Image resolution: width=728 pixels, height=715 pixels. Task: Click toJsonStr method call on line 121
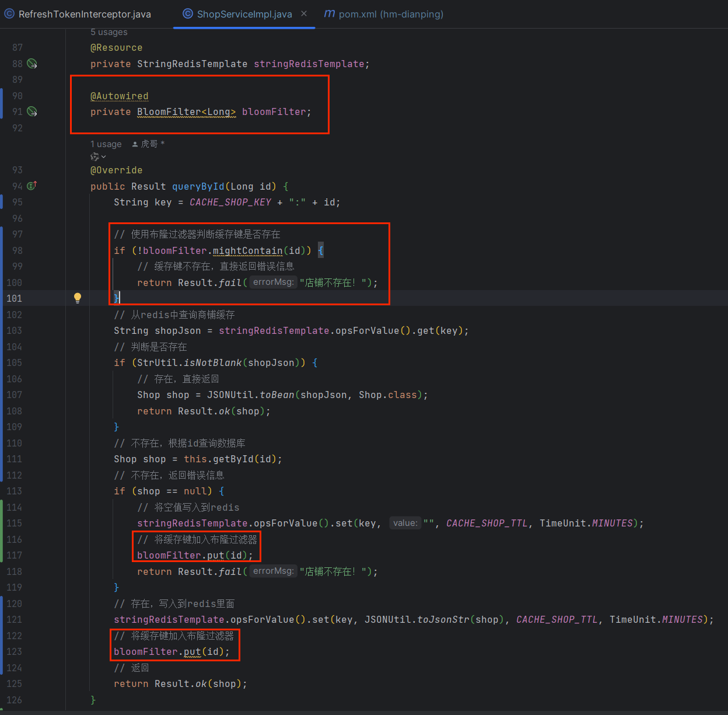(443, 619)
